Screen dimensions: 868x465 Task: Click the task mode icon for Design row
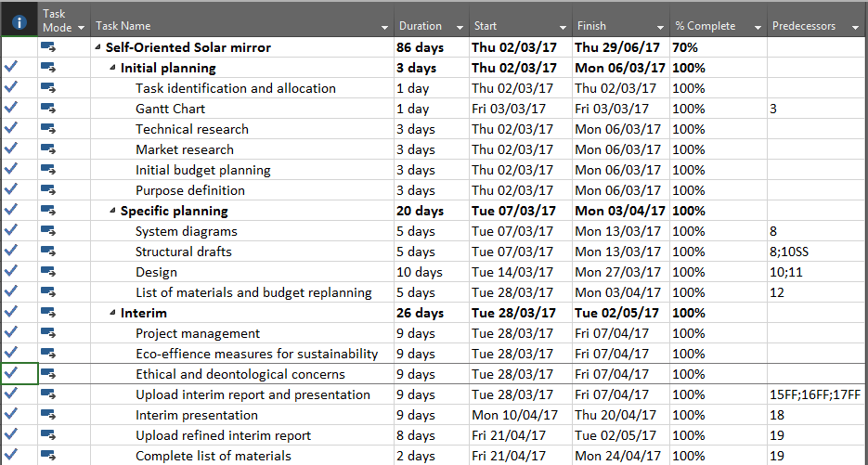pyautogui.click(x=48, y=272)
